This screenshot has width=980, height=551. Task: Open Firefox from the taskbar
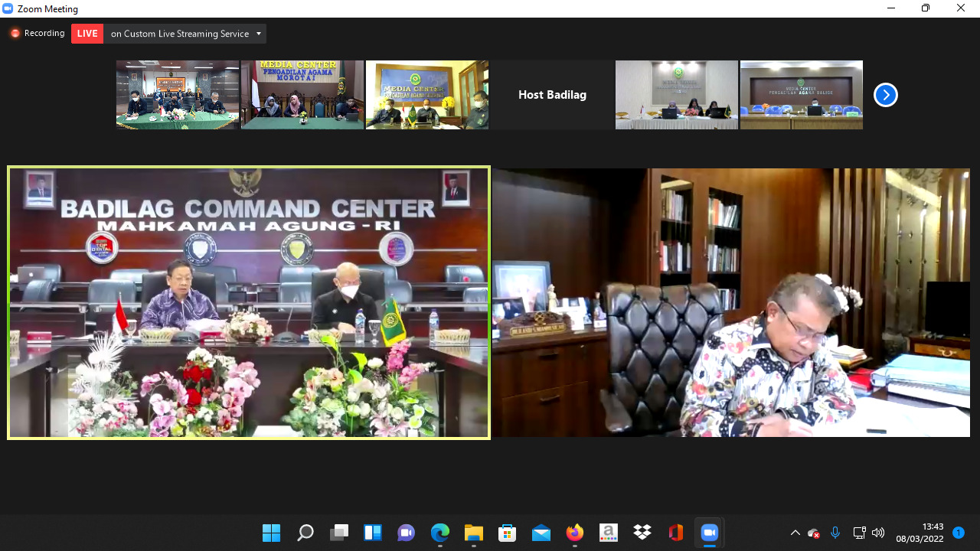574,533
